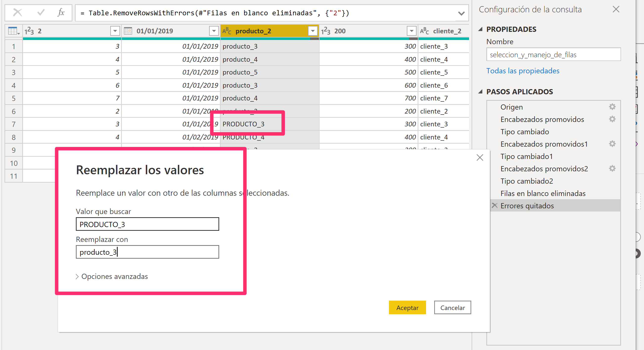Screen dimensions: 644x350
Task: Open Todas las propiedades link
Action: [x=523, y=71]
